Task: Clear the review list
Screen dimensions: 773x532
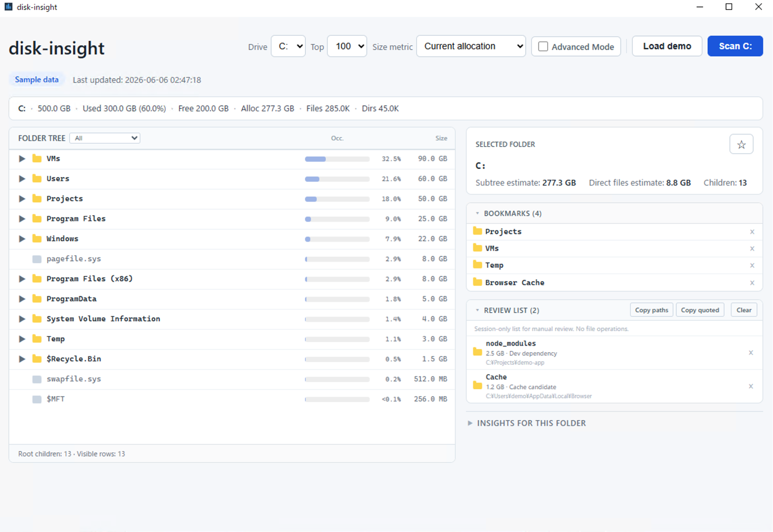Action: click(x=744, y=310)
